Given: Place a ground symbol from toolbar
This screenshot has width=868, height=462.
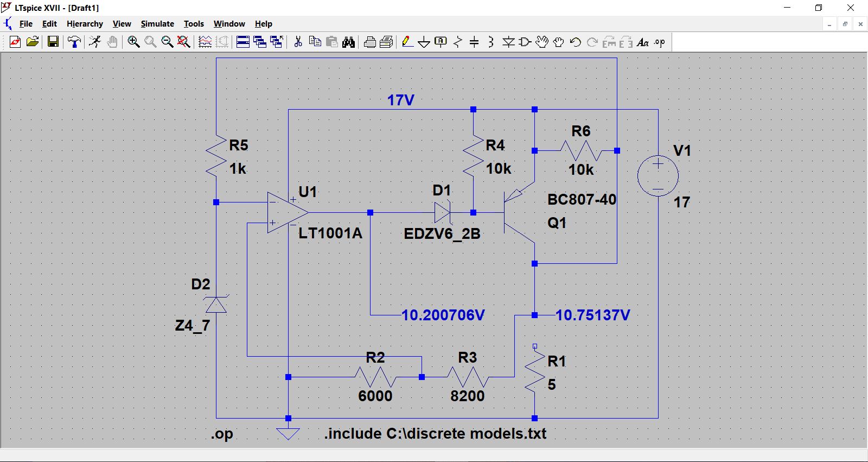Looking at the screenshot, I should [424, 42].
